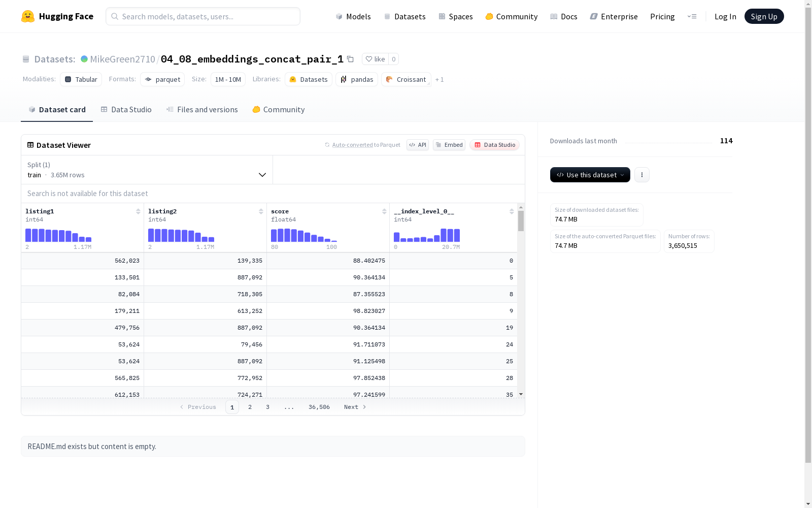
Task: Open Data Studio from viewer header
Action: (x=494, y=145)
